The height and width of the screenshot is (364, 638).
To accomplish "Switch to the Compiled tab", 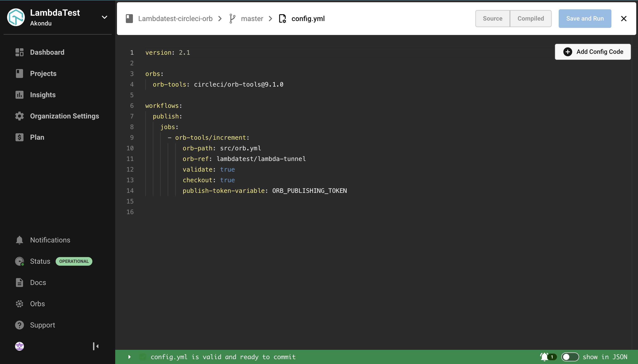I will coord(531,19).
